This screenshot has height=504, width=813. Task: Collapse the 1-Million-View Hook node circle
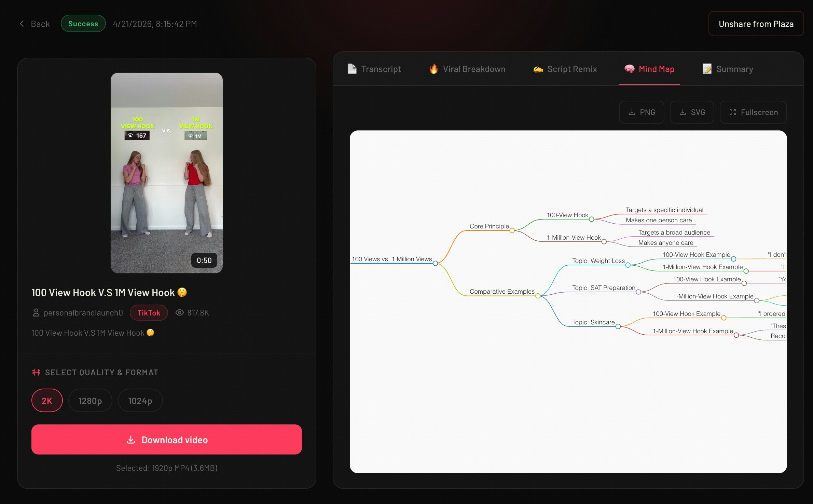[604, 242]
